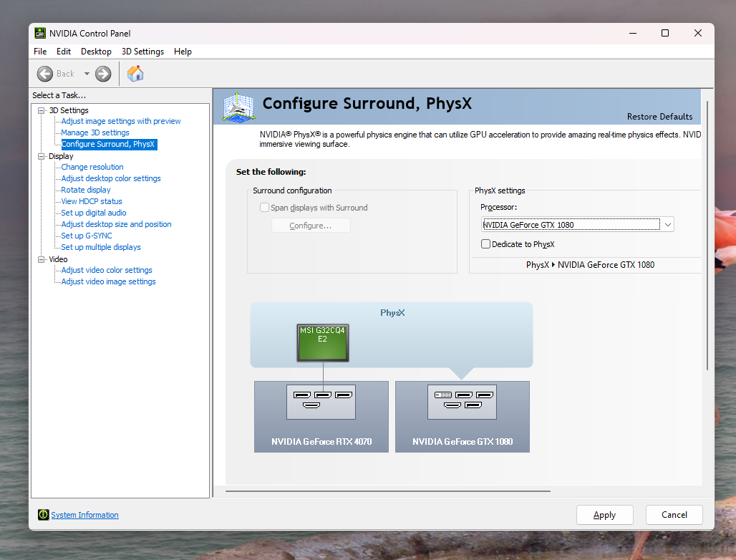
Task: Click the Forward arrow icon
Action: [103, 74]
